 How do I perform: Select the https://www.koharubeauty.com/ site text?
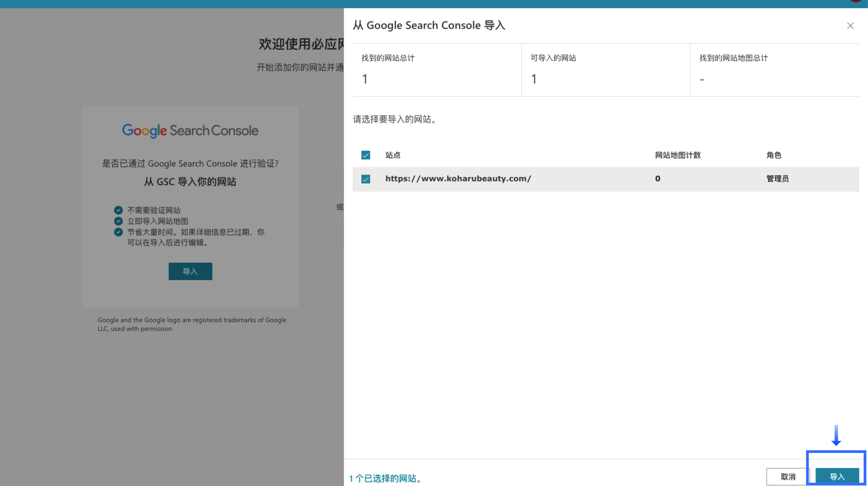458,179
